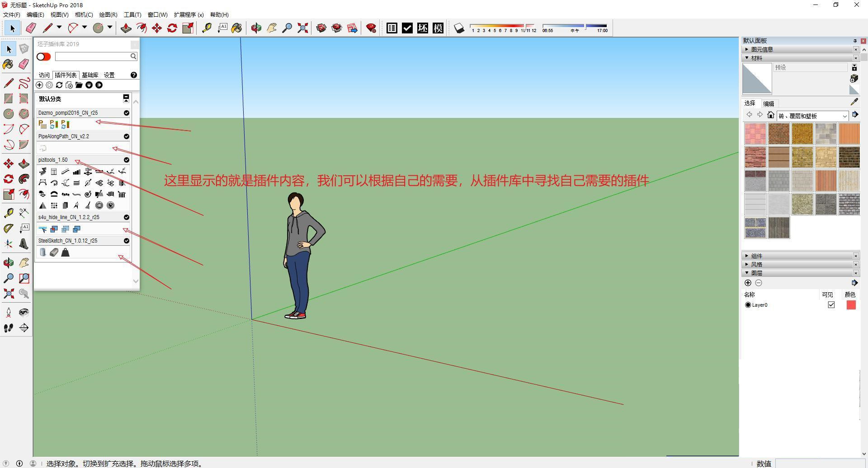
Task: Switch to the 编辑 materials tab
Action: pyautogui.click(x=769, y=103)
